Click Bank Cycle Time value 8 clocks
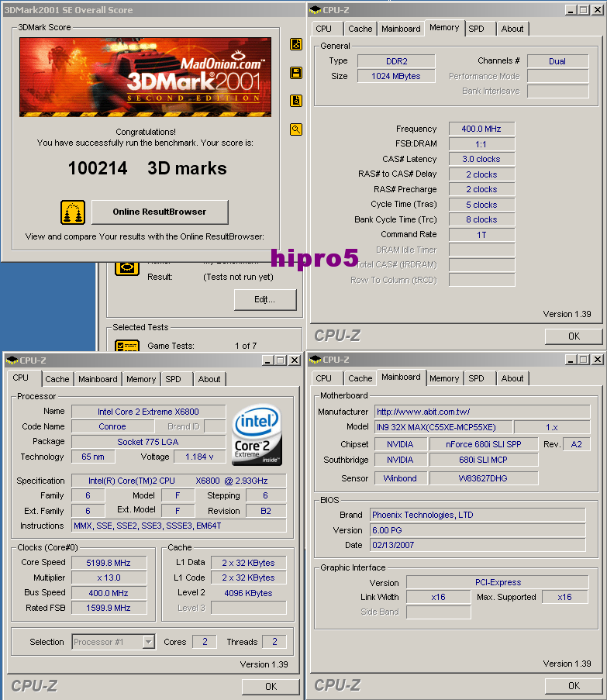 481,219
